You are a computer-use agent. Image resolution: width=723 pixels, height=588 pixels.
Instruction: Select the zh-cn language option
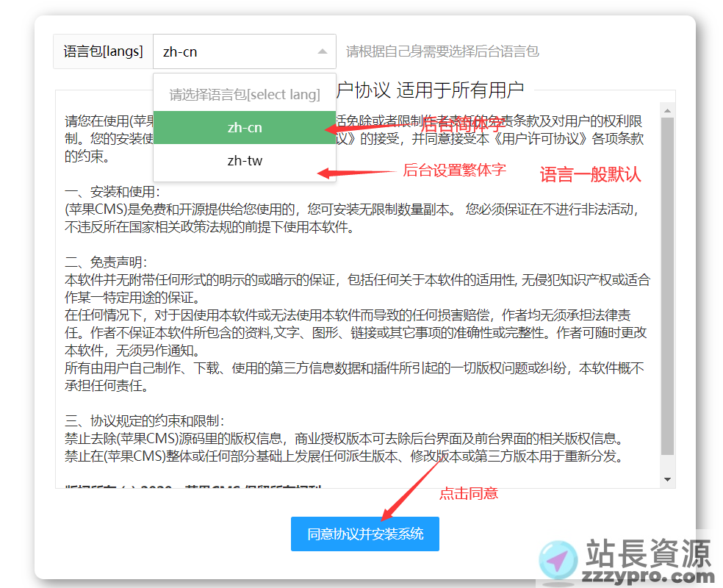point(245,127)
